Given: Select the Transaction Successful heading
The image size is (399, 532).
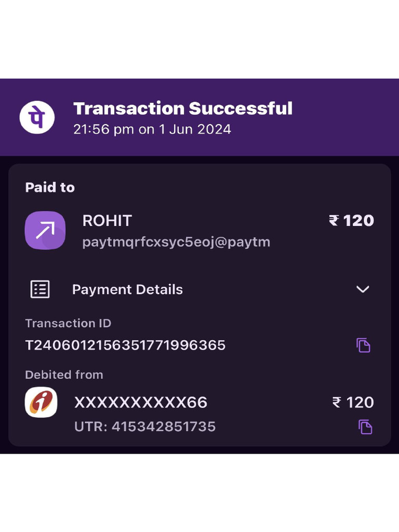Looking at the screenshot, I should click(x=183, y=109).
